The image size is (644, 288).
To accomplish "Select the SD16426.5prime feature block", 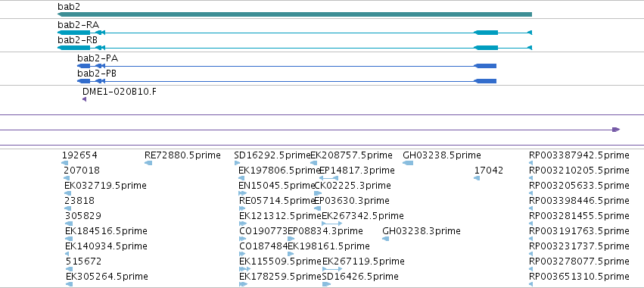I will click(x=326, y=284).
